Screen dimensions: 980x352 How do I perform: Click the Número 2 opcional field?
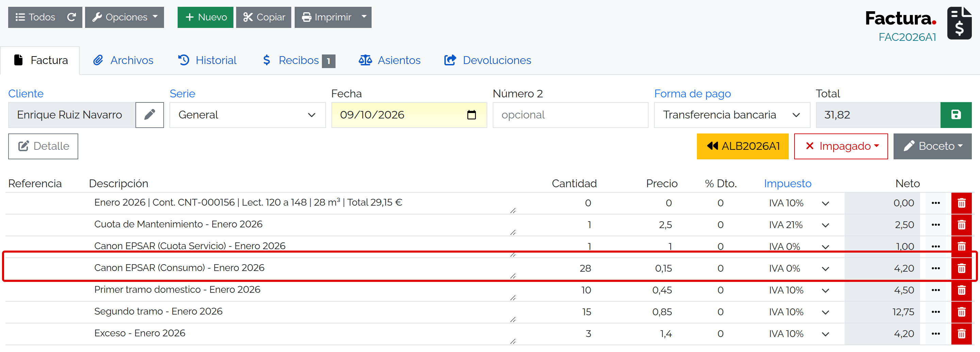[x=570, y=114]
